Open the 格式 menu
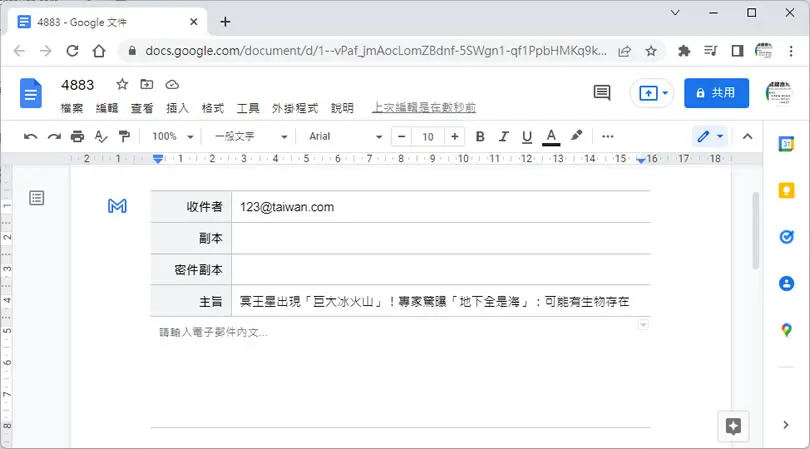The width and height of the screenshot is (810, 449). [x=212, y=108]
